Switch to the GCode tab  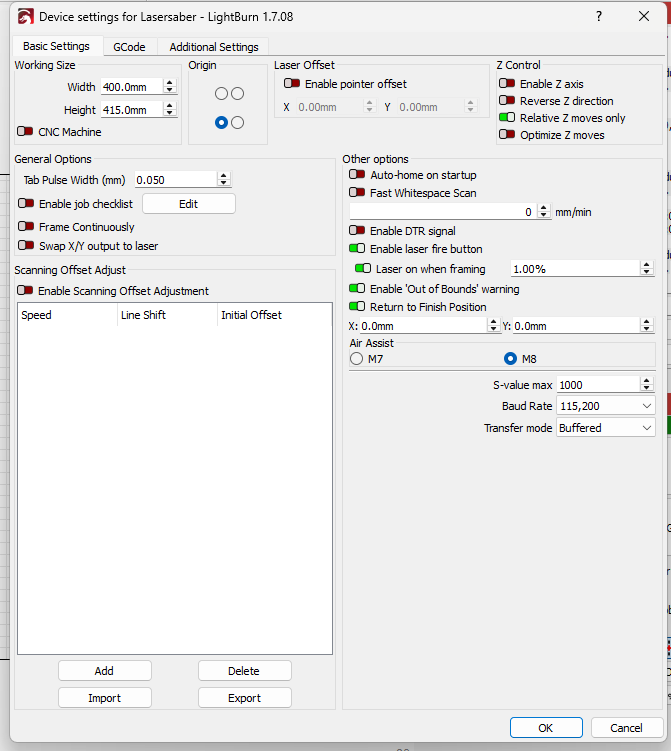tap(129, 47)
